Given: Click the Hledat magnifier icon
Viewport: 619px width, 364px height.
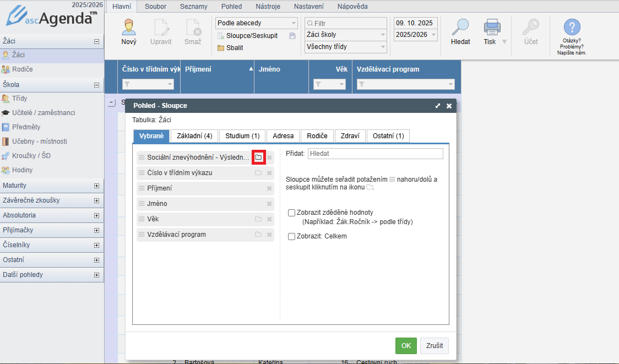Looking at the screenshot, I should pyautogui.click(x=460, y=28).
